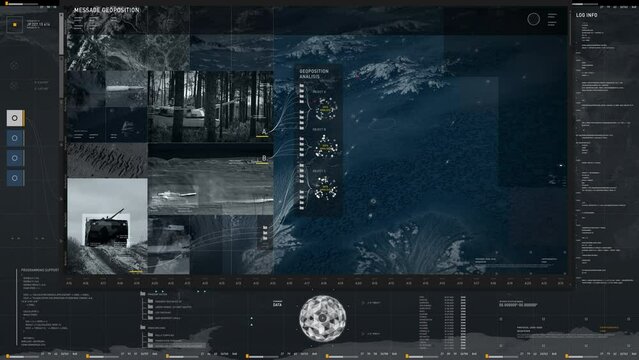Click the lower small arrow left of the DATA label
The width and height of the screenshot is (639, 360).
(x=251, y=325)
